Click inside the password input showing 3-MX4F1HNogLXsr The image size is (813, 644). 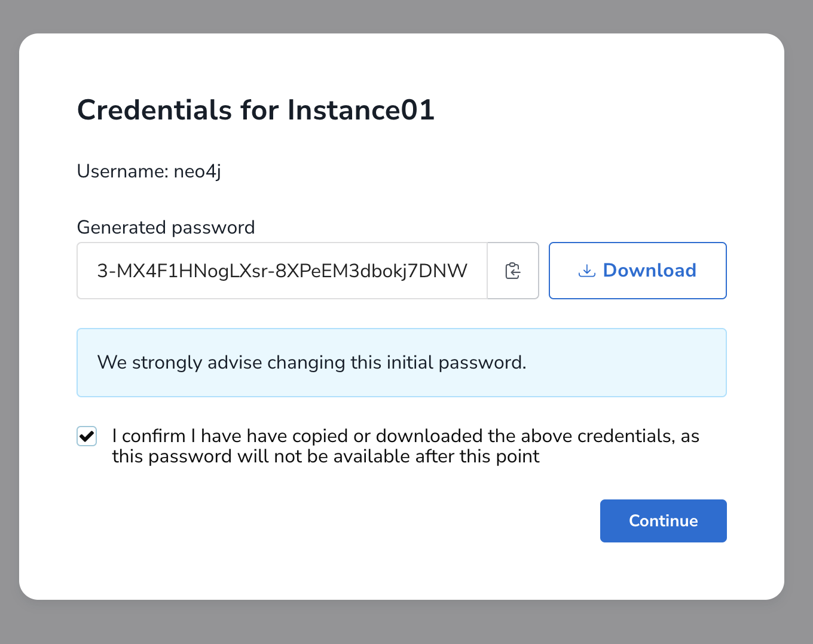pyautogui.click(x=282, y=270)
